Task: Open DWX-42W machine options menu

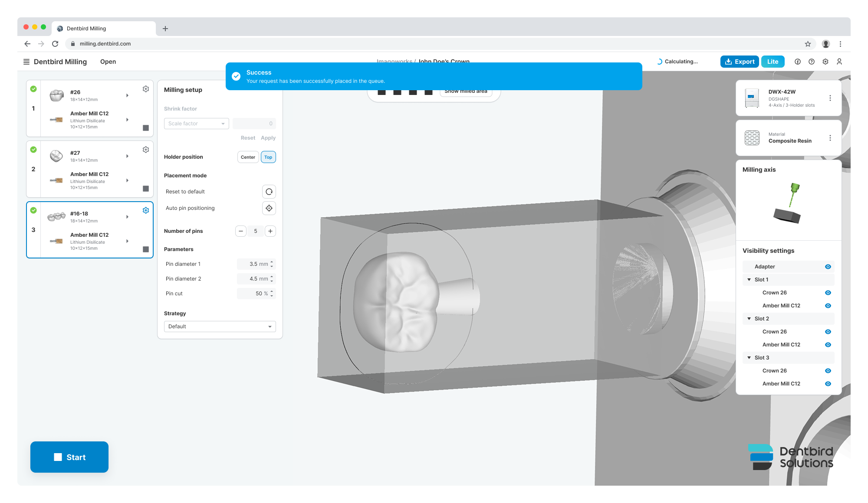Action: coord(830,98)
